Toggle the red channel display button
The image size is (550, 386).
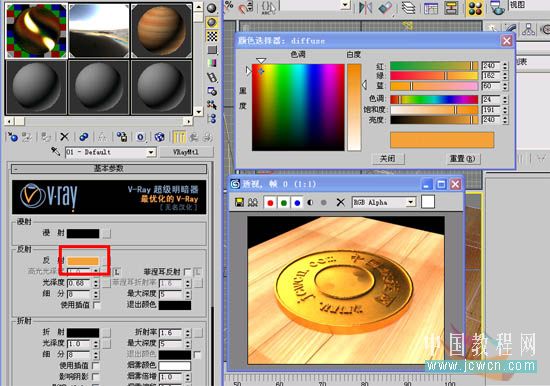(x=270, y=203)
